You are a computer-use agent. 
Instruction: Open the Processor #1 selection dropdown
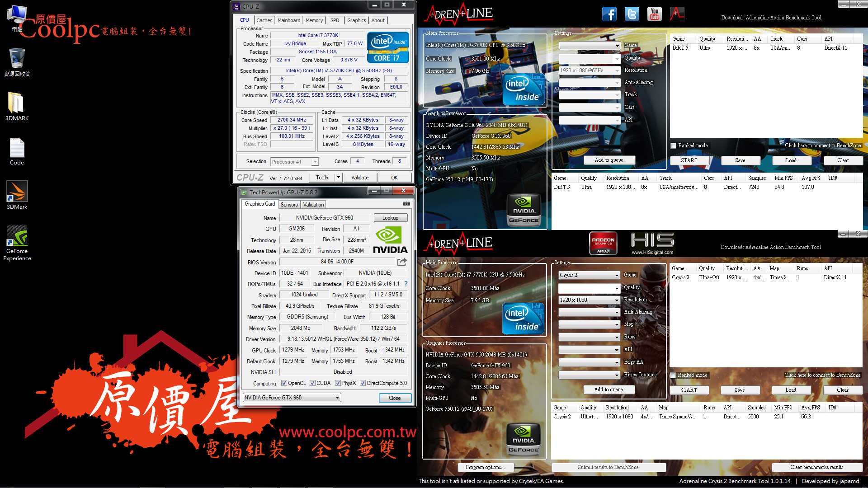point(295,161)
